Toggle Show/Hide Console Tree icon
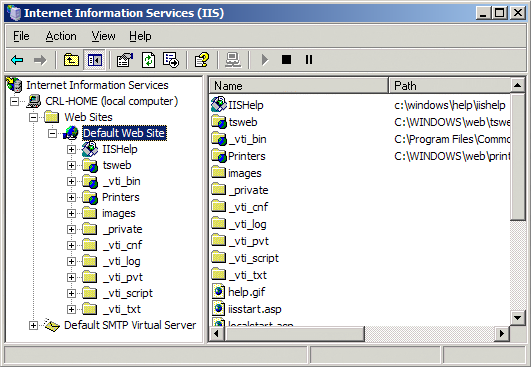The height and width of the screenshot is (367, 531). (x=94, y=60)
